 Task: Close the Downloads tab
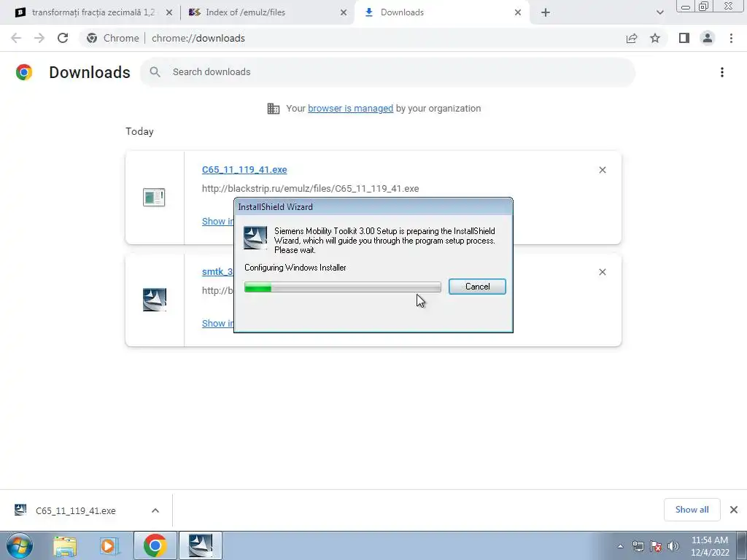tap(518, 13)
